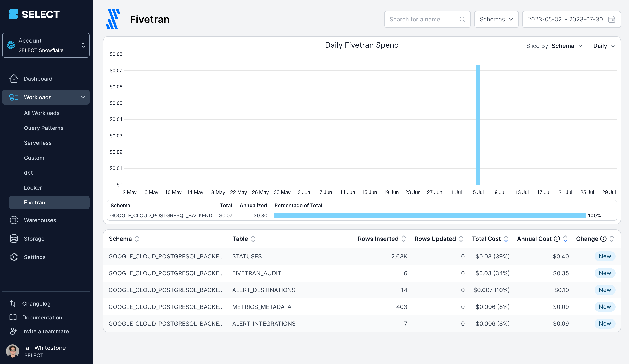Open dbt workloads
The height and width of the screenshot is (364, 629).
point(28,173)
